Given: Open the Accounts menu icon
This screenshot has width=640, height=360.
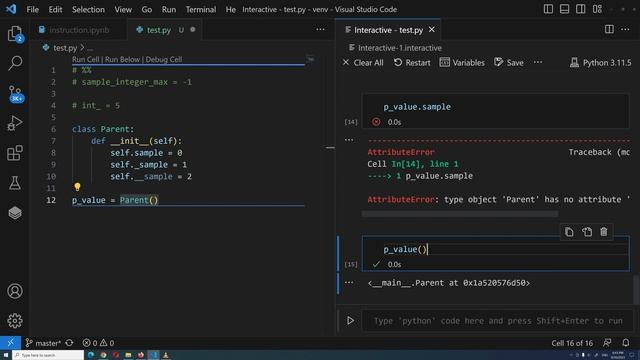Looking at the screenshot, I should pyautogui.click(x=15, y=291).
